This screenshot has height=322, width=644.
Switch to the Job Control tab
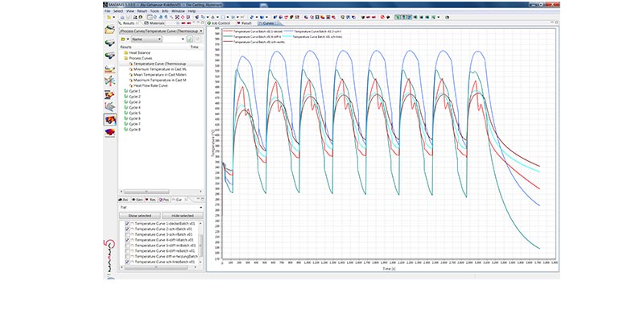point(220,23)
